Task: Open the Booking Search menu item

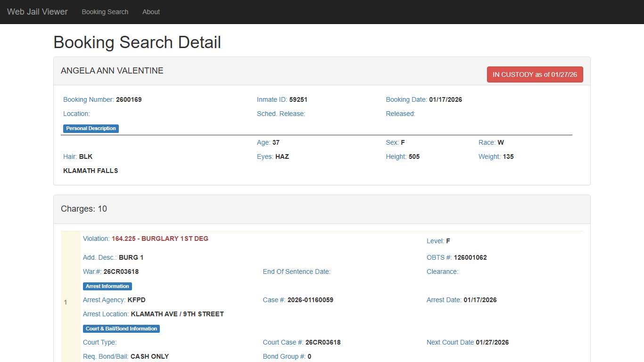Action: [x=105, y=12]
